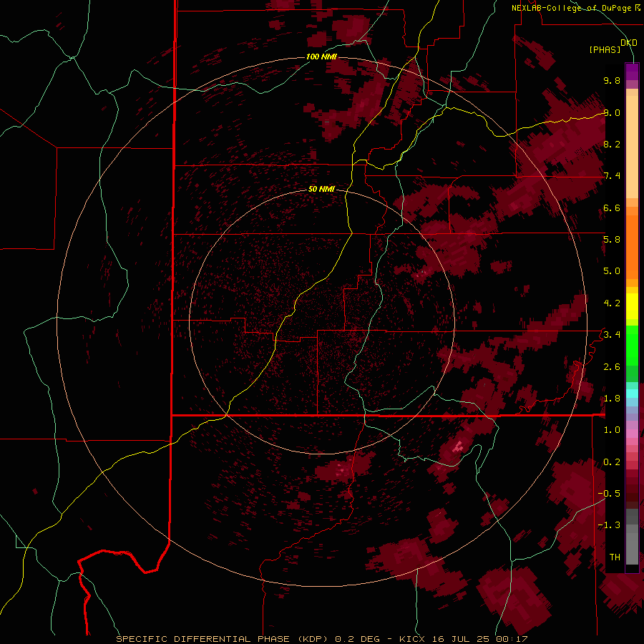This screenshot has width=644, height=644.
Task: Click the 4.2 scale value
Action: pos(612,303)
